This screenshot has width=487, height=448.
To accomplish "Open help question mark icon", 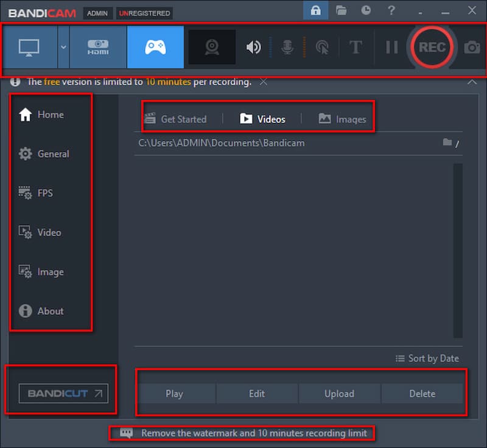I will pos(391,10).
